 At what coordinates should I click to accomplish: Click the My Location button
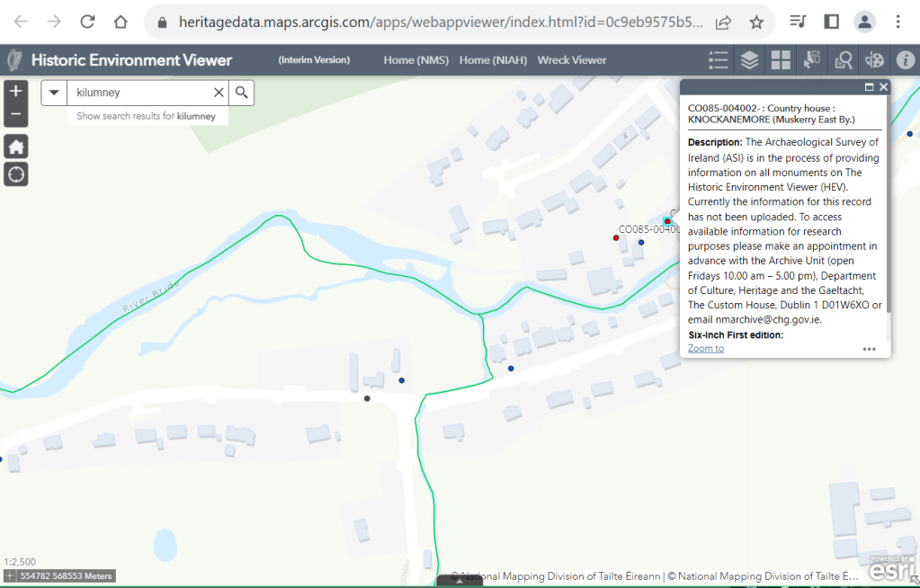pos(16,174)
